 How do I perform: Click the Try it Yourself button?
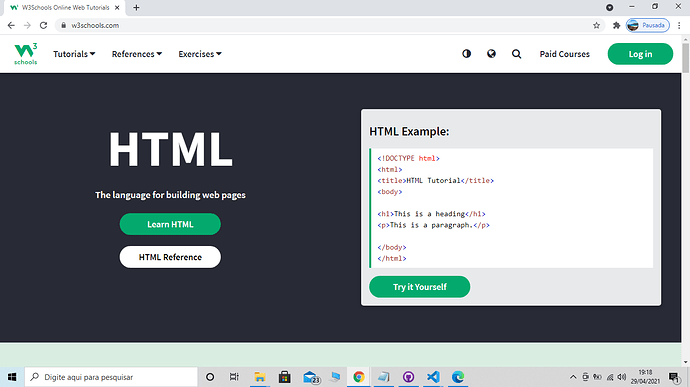coord(419,287)
